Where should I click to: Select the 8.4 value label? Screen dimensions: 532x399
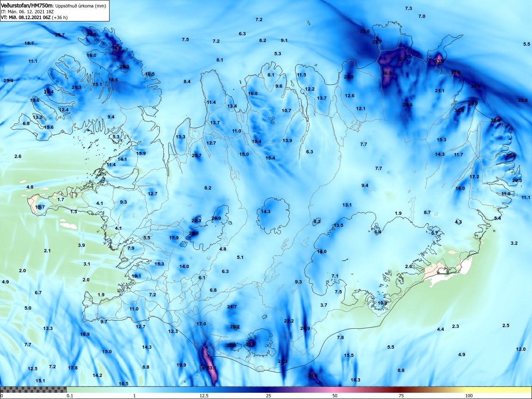[x=187, y=81]
